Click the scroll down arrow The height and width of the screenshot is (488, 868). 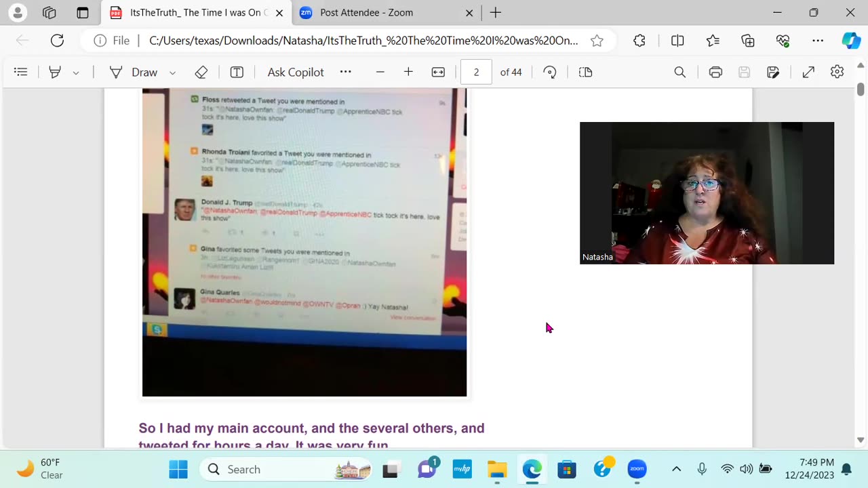pos(861,440)
